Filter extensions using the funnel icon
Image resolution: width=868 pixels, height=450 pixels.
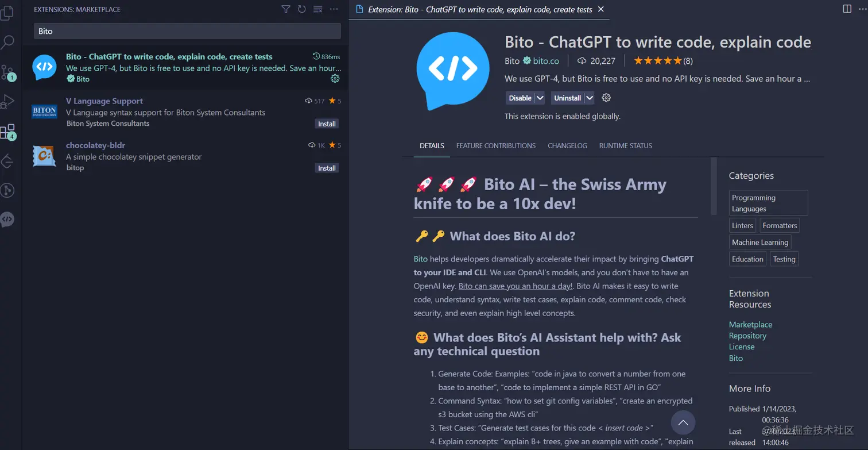286,9
